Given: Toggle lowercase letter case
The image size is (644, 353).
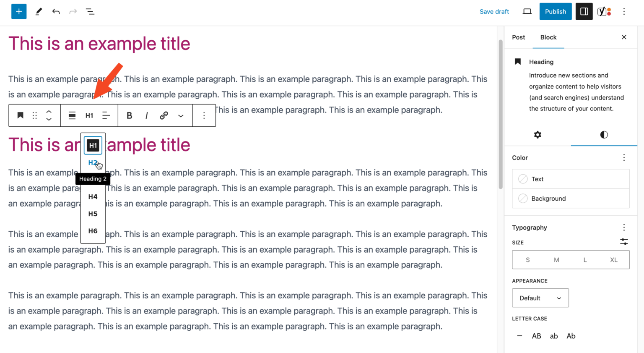Looking at the screenshot, I should click(554, 336).
